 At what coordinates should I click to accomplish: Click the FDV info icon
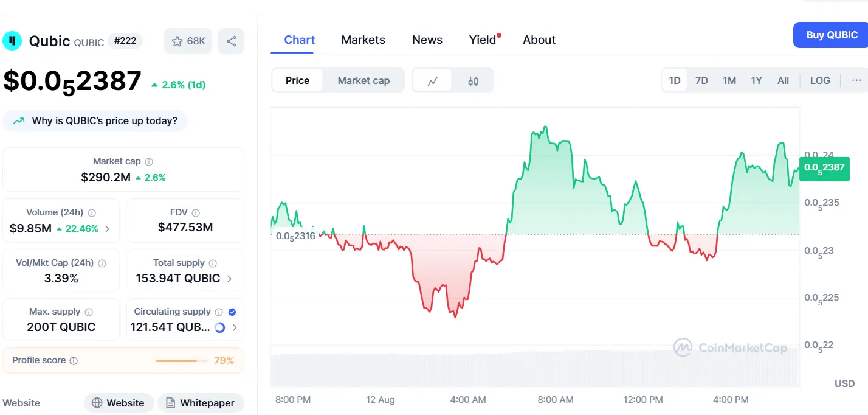click(x=196, y=213)
